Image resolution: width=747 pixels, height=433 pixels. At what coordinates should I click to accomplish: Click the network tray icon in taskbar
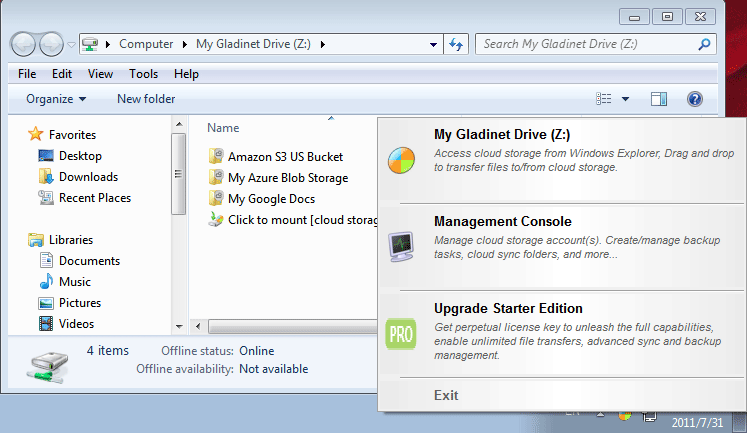point(649,417)
